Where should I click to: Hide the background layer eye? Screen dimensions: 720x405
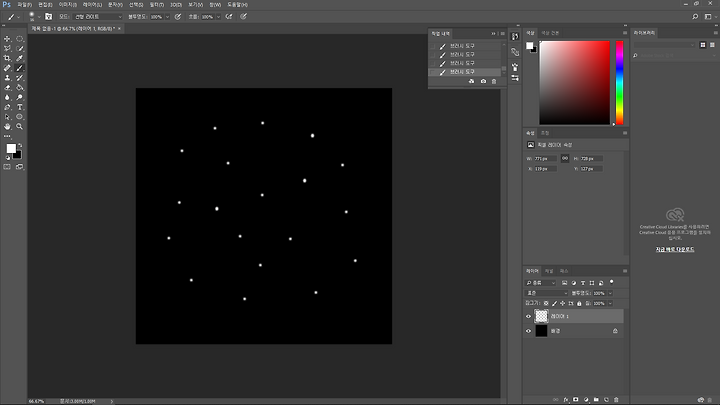(529, 331)
